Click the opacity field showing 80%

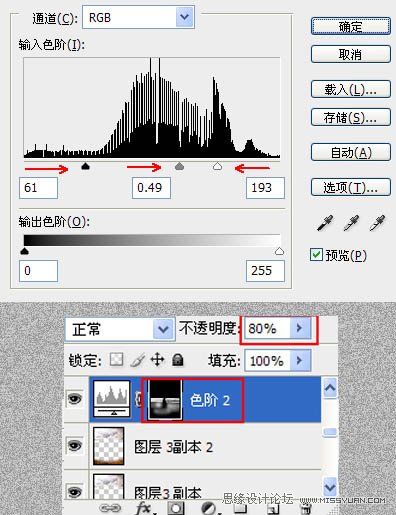coord(267,329)
